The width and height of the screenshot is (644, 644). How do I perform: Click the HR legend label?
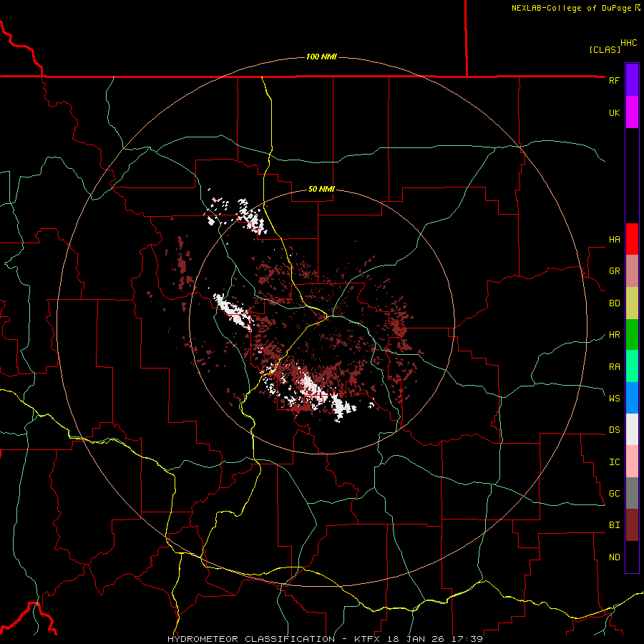click(x=614, y=335)
